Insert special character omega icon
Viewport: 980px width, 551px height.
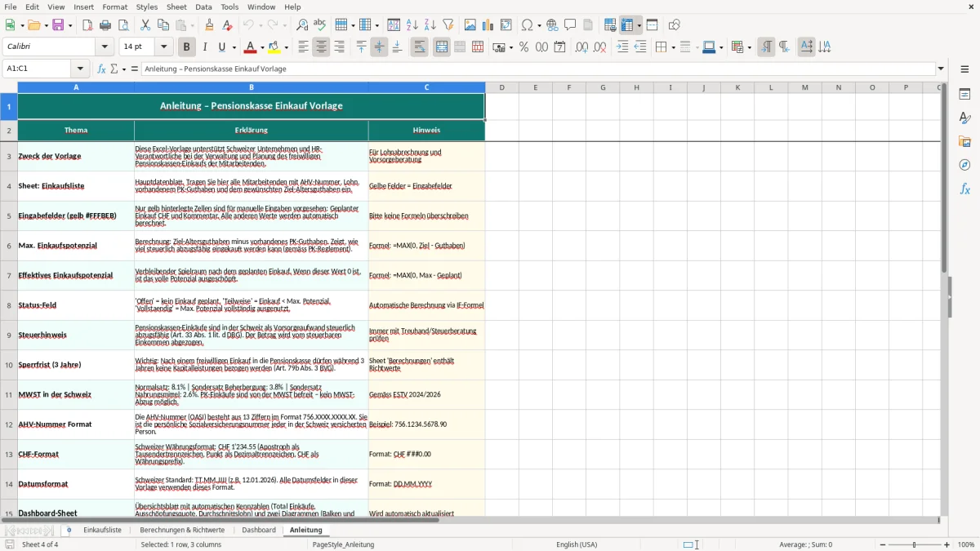[527, 25]
